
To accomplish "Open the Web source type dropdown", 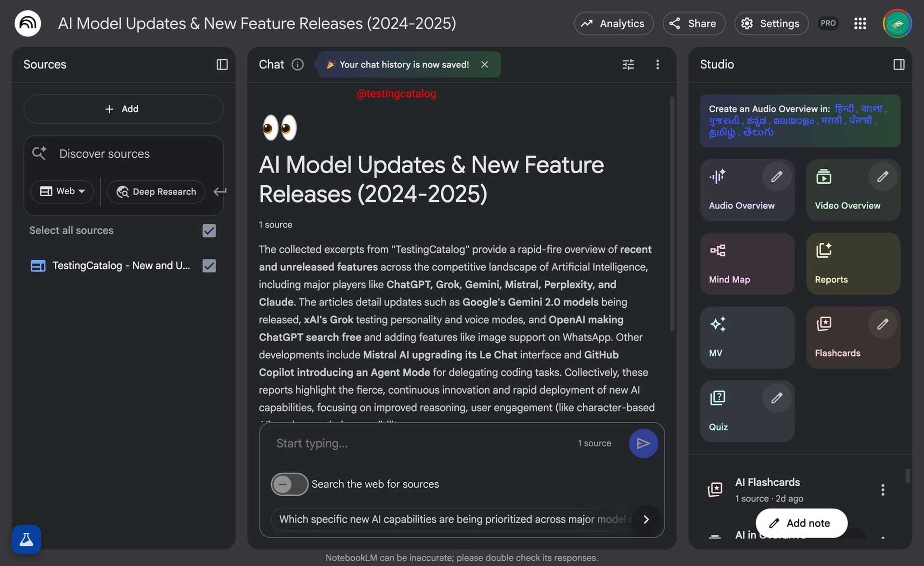I will pos(62,191).
